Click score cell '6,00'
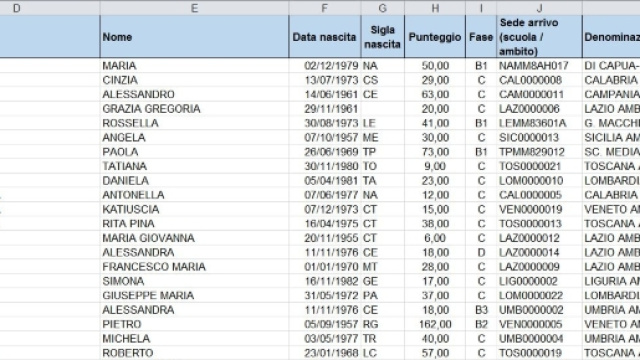 coord(435,238)
